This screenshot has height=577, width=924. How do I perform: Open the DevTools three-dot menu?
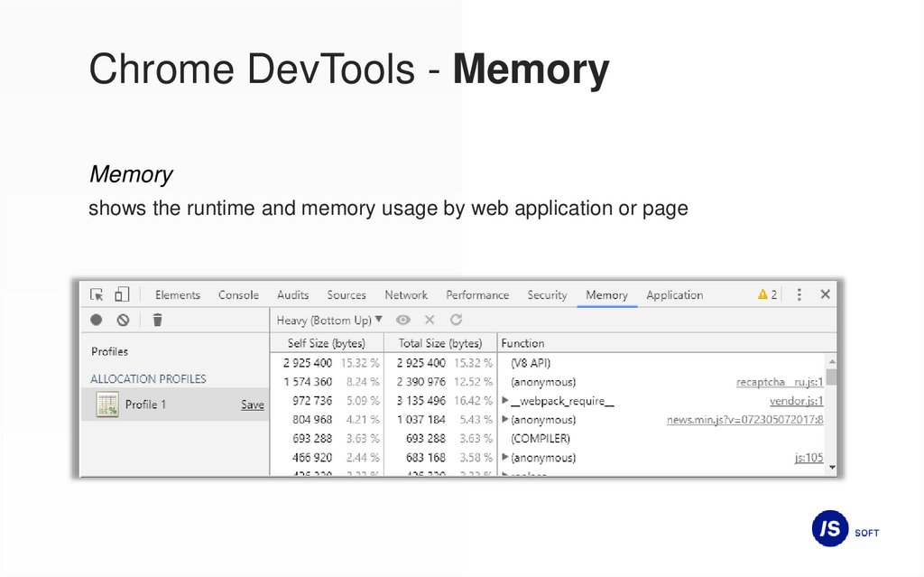point(799,294)
